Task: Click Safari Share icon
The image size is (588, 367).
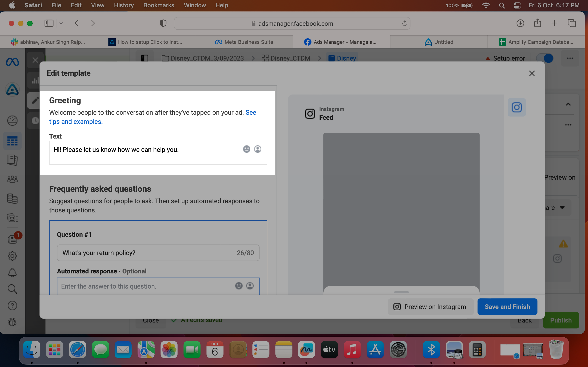Action: (537, 23)
